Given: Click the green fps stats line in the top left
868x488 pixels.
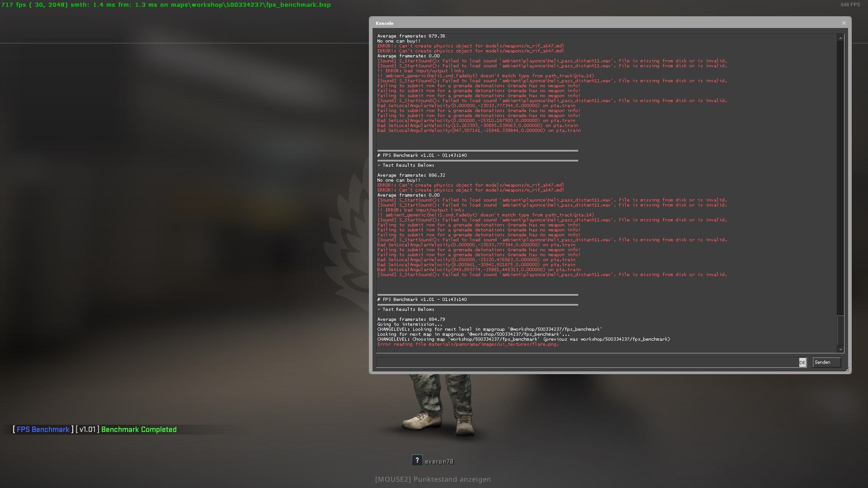Looking at the screenshot, I should pos(166,5).
